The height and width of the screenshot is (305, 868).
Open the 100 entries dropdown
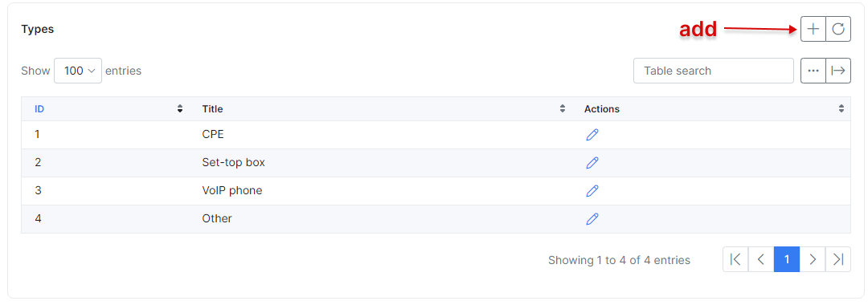click(x=78, y=71)
